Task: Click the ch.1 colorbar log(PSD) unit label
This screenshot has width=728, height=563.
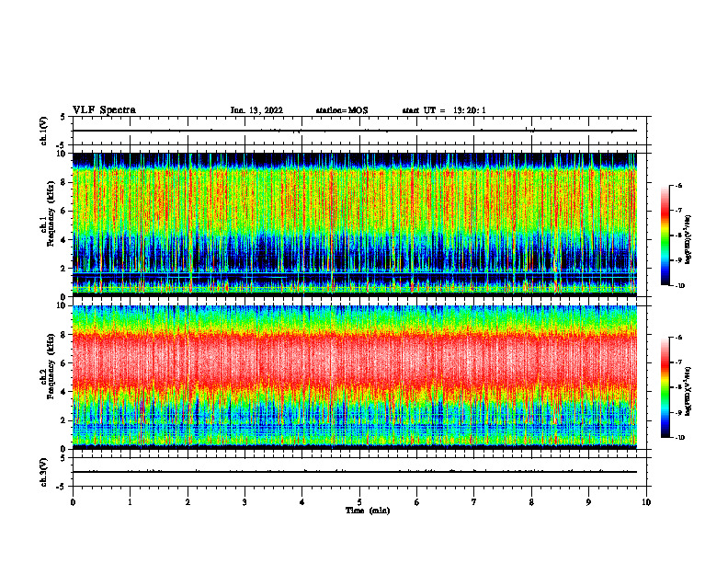Action: [688, 240]
